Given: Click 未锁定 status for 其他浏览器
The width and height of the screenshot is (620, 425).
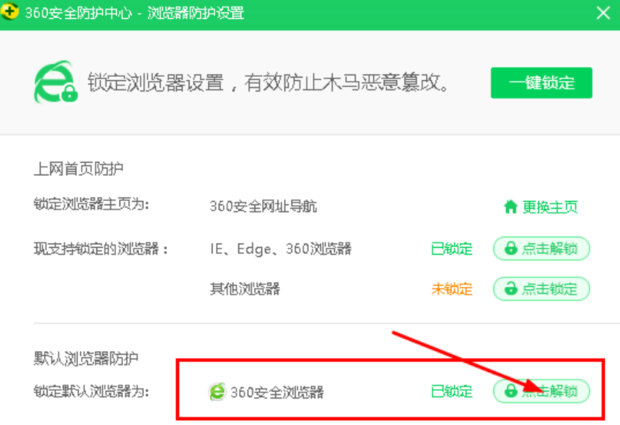Looking at the screenshot, I should (x=452, y=289).
